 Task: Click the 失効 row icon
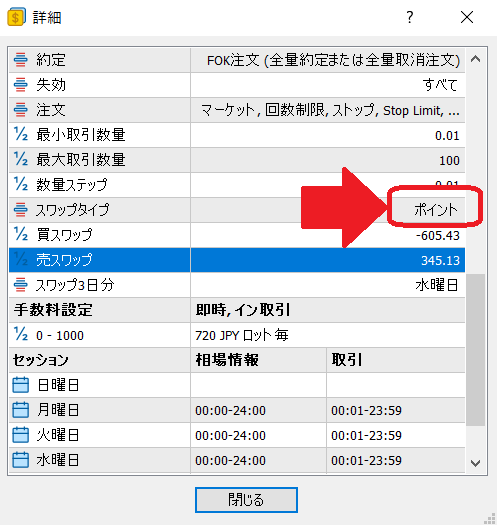20,85
